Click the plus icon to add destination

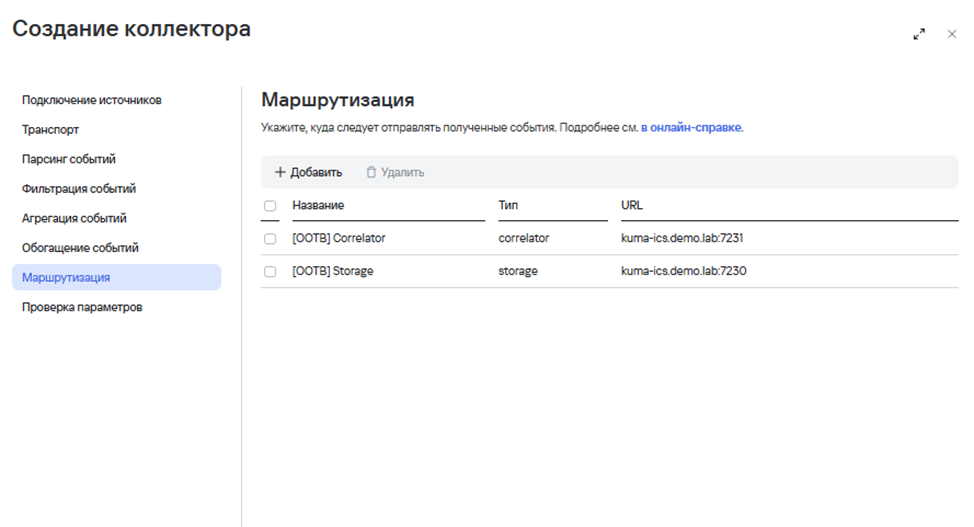point(280,173)
